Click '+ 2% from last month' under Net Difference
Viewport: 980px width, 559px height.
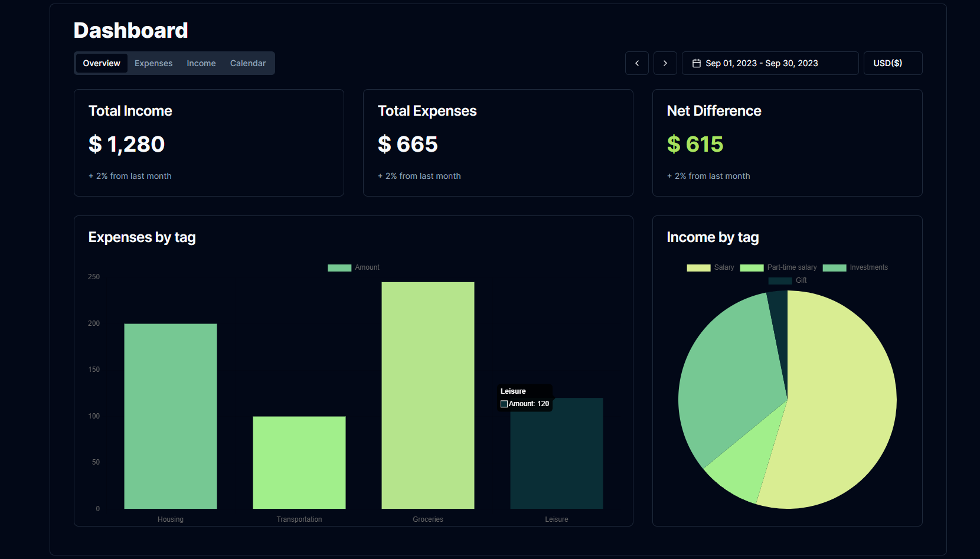(708, 176)
